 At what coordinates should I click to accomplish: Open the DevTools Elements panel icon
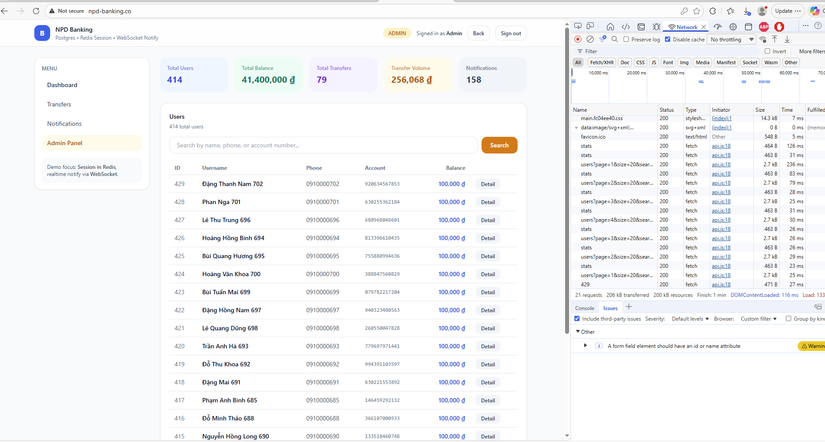(626, 27)
